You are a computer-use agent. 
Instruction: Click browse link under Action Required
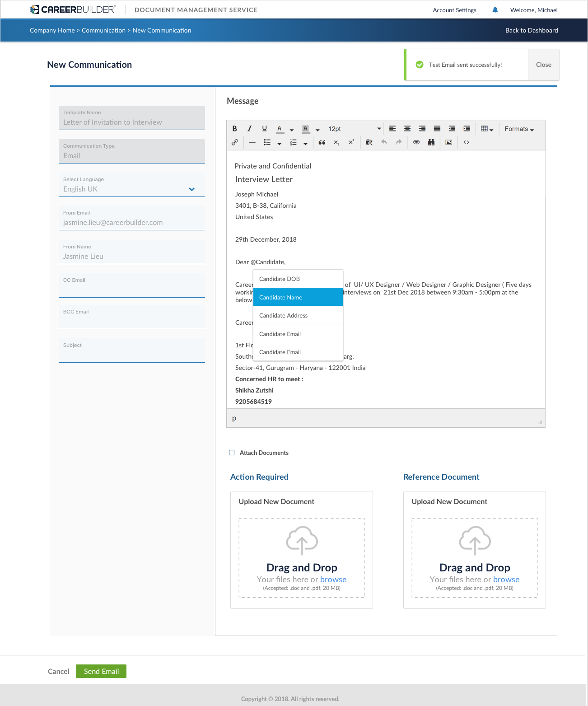pos(333,580)
